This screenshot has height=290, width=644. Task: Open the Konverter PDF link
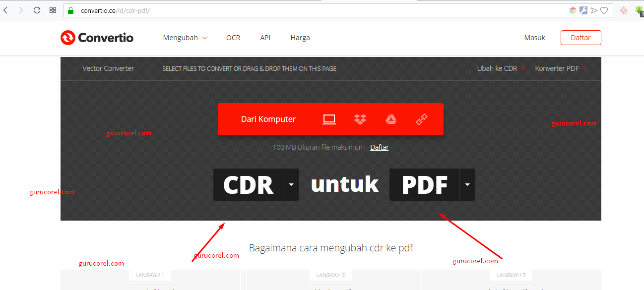coord(561,68)
